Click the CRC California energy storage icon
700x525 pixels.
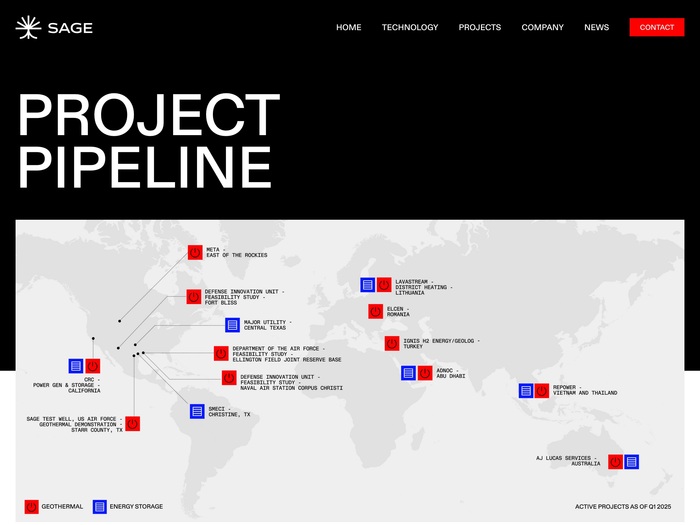click(x=76, y=366)
